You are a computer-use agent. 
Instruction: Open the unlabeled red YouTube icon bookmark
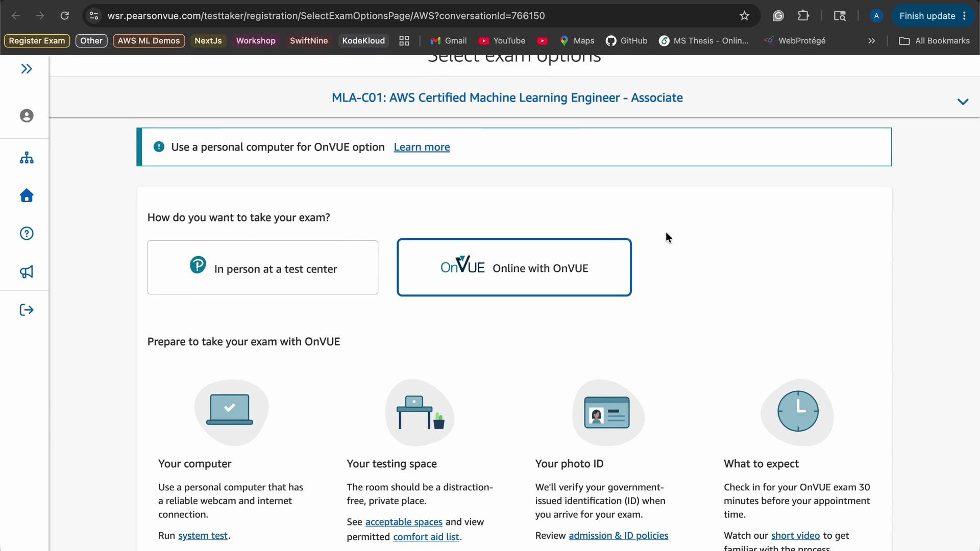pos(543,41)
